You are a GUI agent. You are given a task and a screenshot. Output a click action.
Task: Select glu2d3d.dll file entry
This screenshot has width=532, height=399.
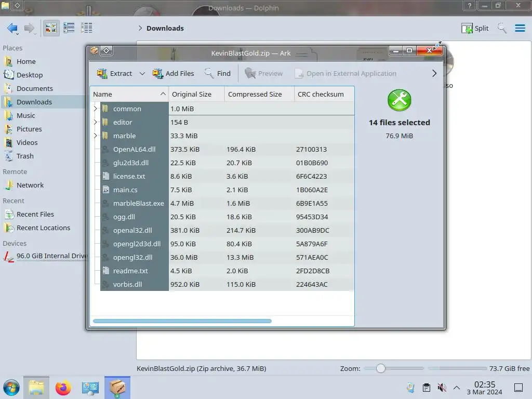(227, 163)
